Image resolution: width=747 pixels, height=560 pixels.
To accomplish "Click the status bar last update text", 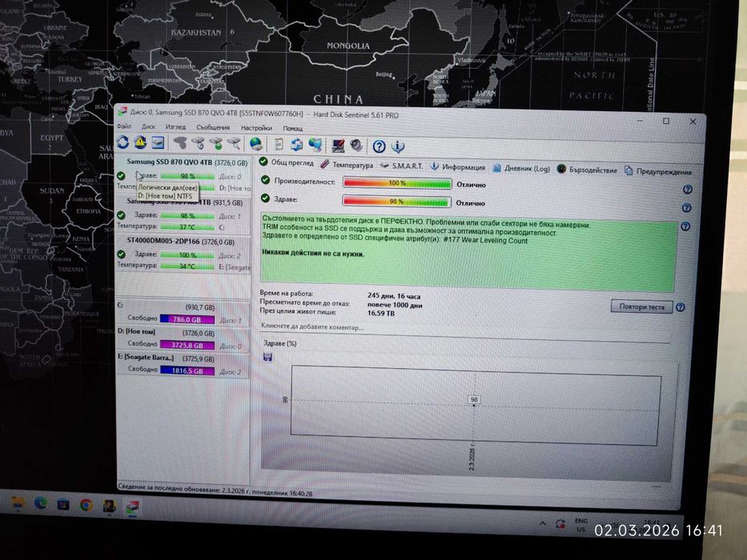I will click(215, 490).
